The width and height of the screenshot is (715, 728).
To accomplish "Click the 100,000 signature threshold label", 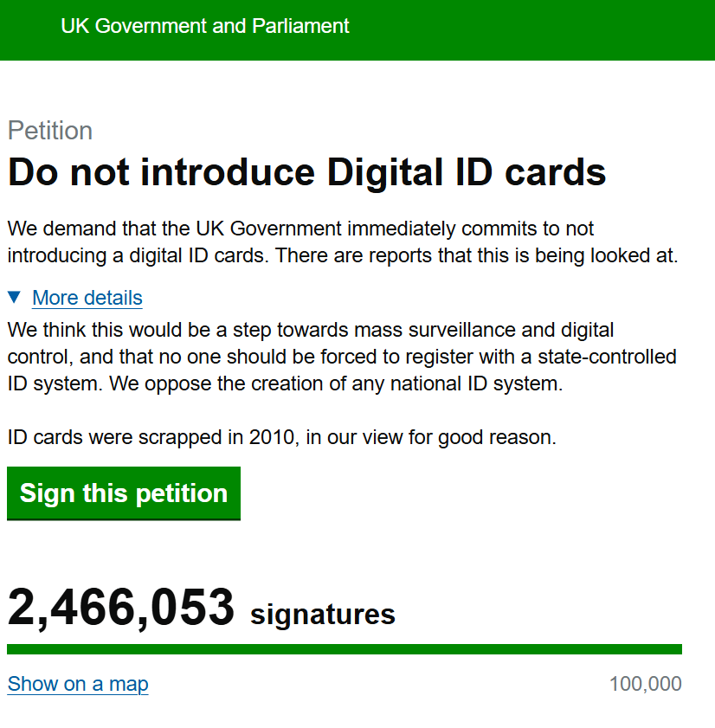I will (x=645, y=684).
